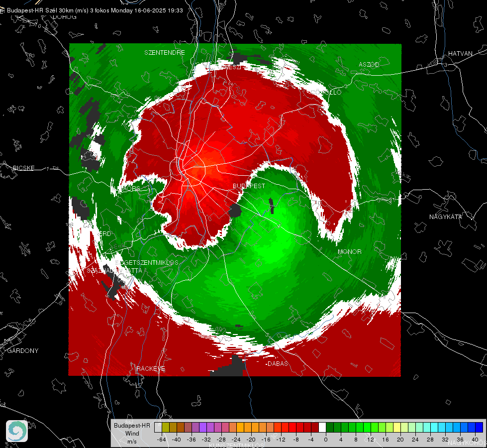Click the BICSKE town label
487x448 pixels.
[x=23, y=168]
